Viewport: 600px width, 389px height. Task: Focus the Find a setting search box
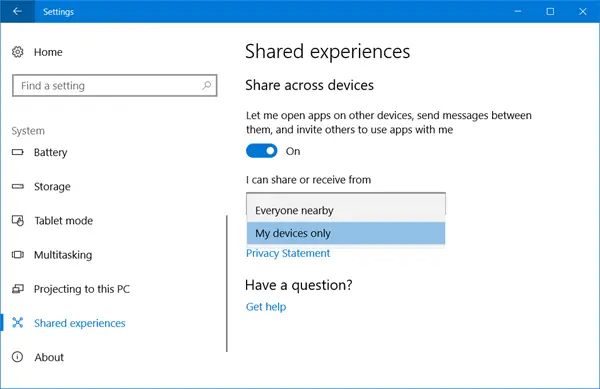click(114, 85)
